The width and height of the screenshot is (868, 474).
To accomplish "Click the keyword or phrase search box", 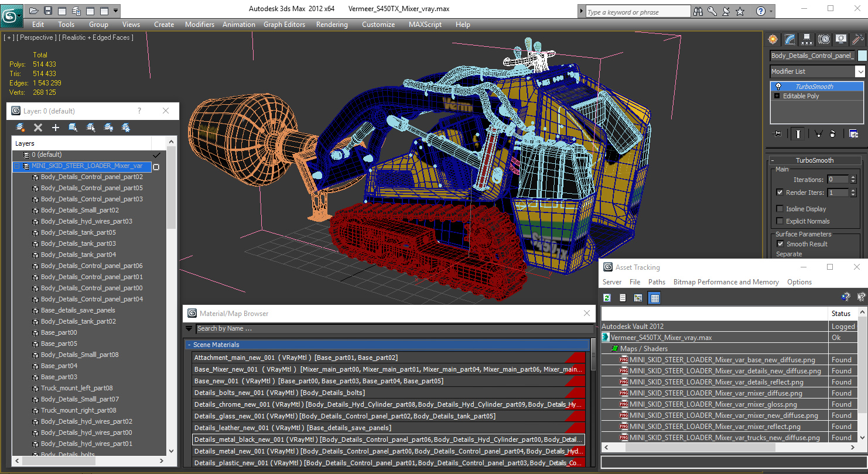I will coord(637,12).
